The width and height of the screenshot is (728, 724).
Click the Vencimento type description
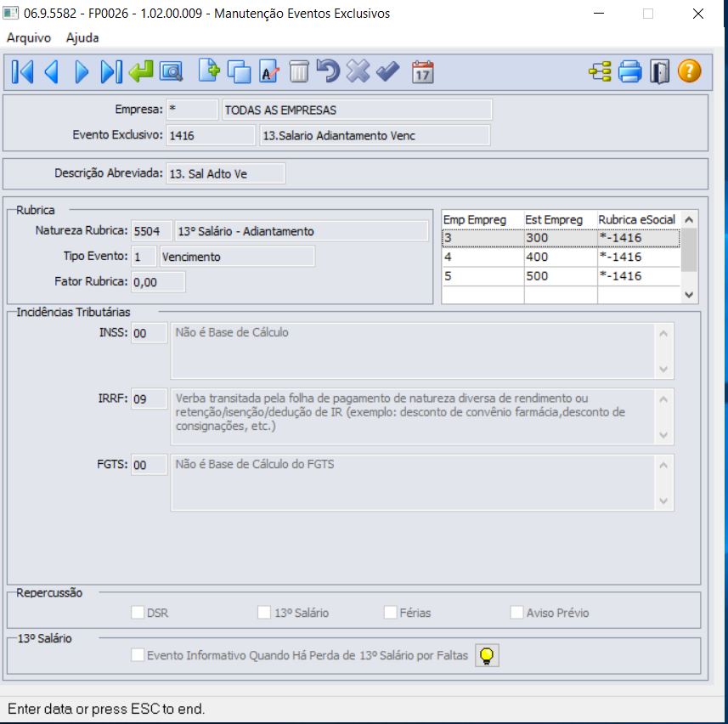click(x=237, y=257)
